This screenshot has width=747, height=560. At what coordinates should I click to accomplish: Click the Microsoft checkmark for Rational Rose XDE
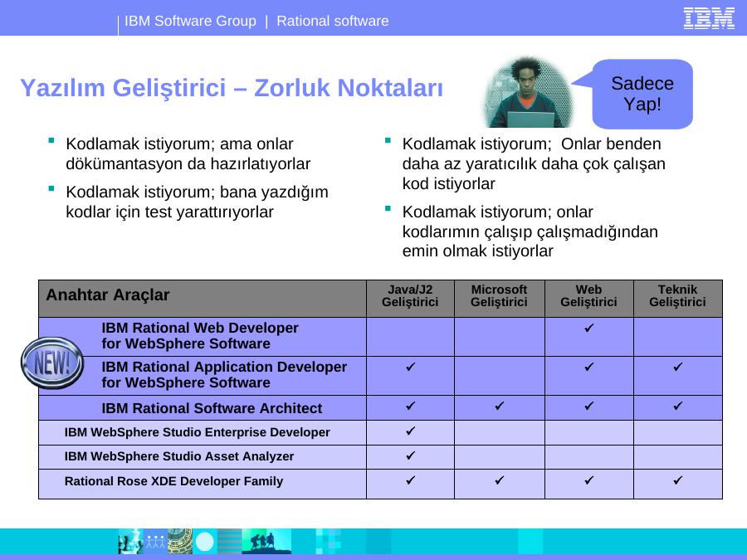(500, 480)
